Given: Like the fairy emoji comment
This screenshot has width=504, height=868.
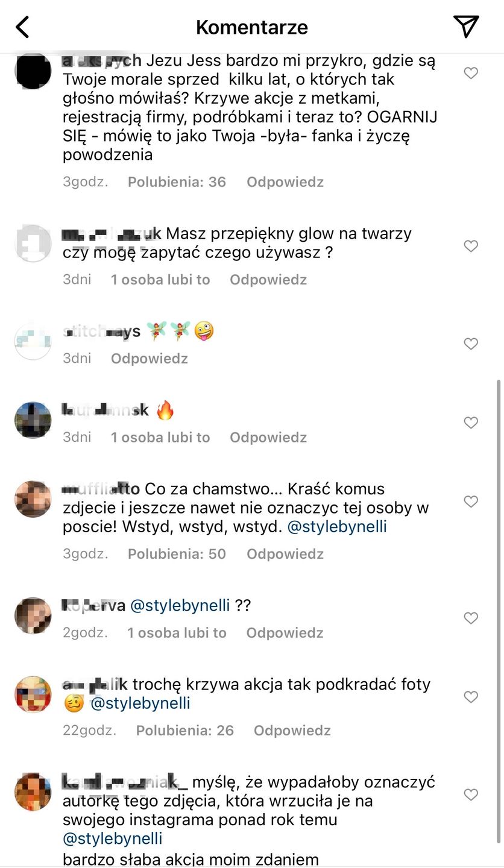Looking at the screenshot, I should tap(471, 344).
